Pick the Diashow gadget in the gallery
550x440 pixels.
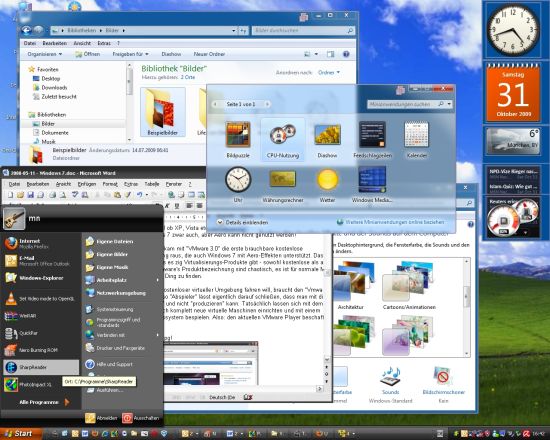(x=327, y=139)
